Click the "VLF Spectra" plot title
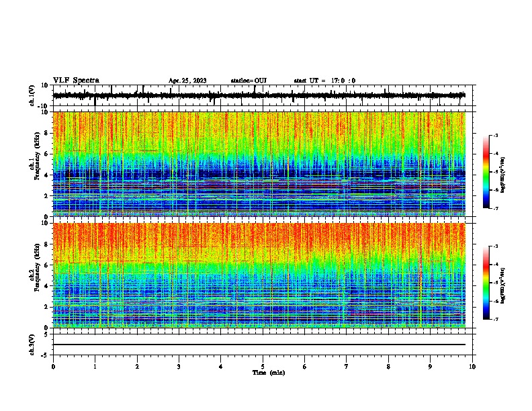Screen dimensions: 532x411 [x=76, y=81]
